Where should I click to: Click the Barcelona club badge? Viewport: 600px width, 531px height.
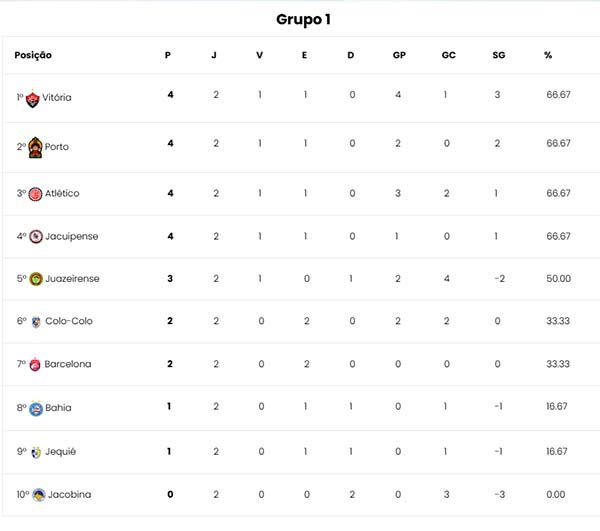[35, 364]
